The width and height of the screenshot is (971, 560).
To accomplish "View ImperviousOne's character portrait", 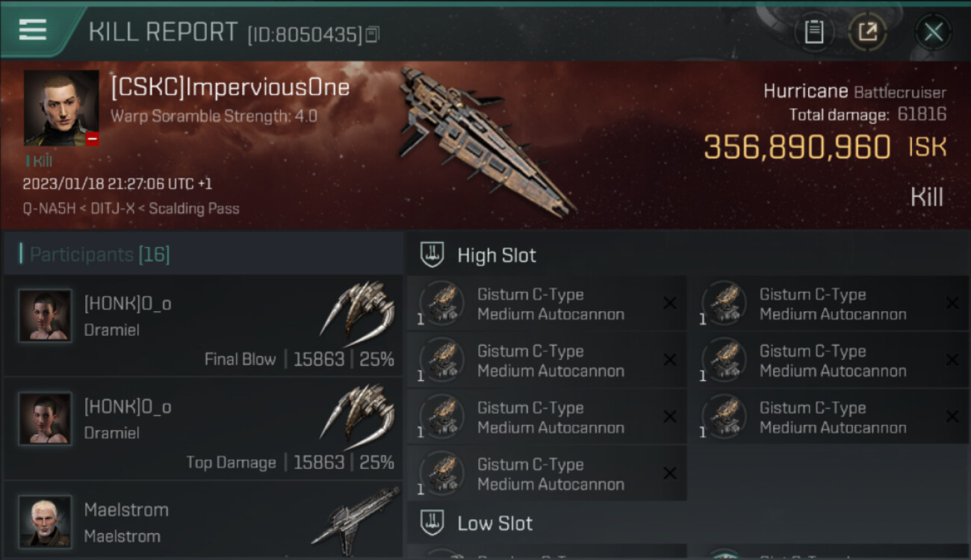I will point(61,108).
